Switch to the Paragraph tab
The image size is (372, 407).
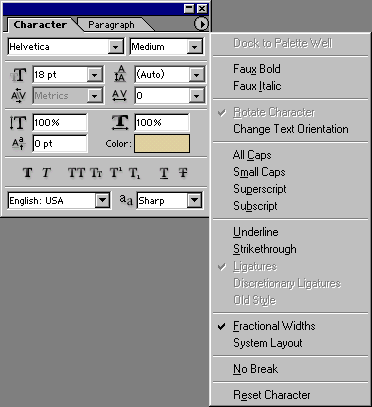pos(111,25)
